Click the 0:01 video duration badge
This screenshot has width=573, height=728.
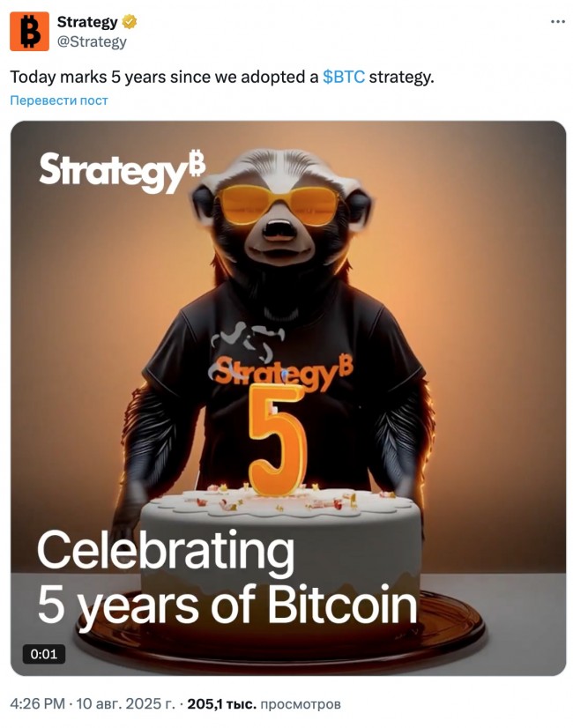coord(44,654)
